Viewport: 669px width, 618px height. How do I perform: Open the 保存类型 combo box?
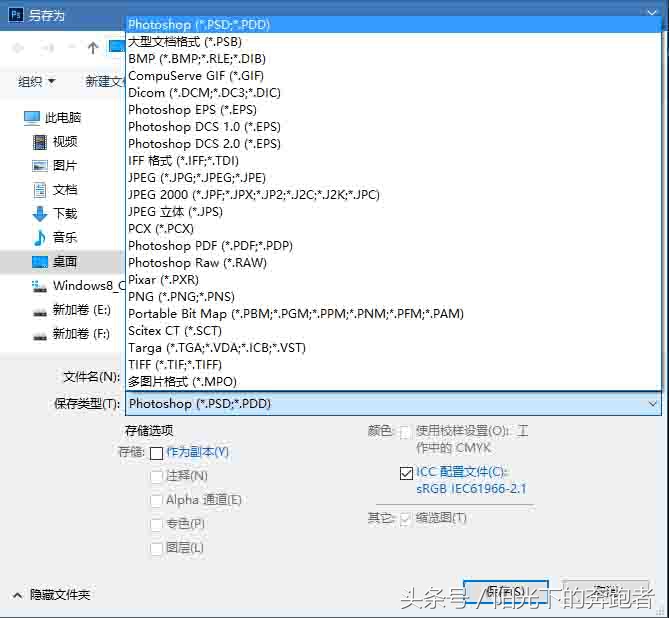point(393,404)
